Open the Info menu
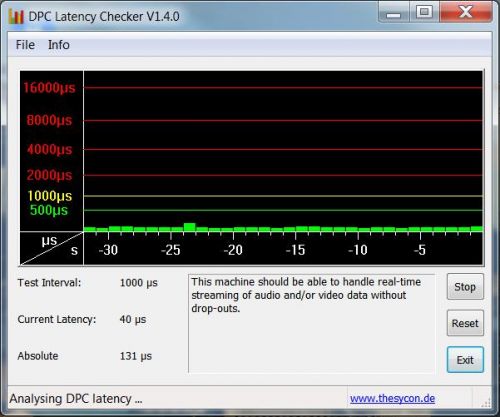Screen dimensions: 500x417 59,45
